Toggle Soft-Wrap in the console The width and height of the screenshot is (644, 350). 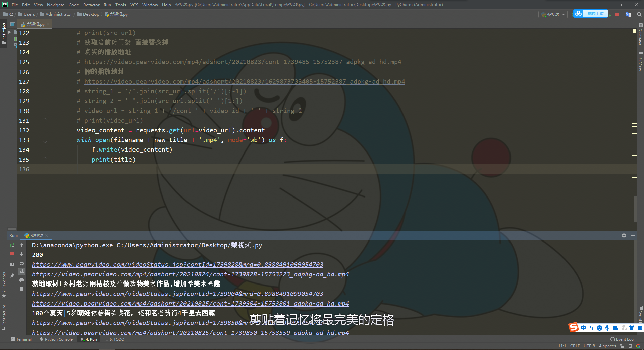[x=22, y=263]
